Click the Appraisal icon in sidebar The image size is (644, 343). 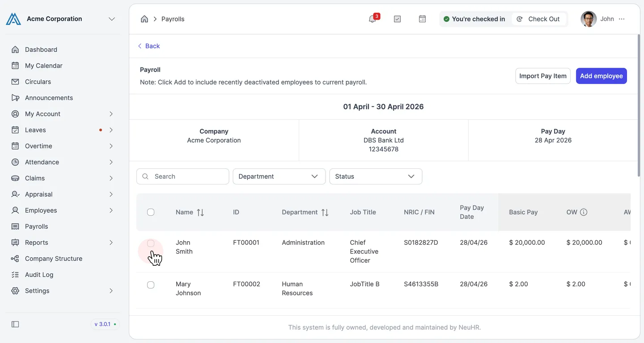15,194
